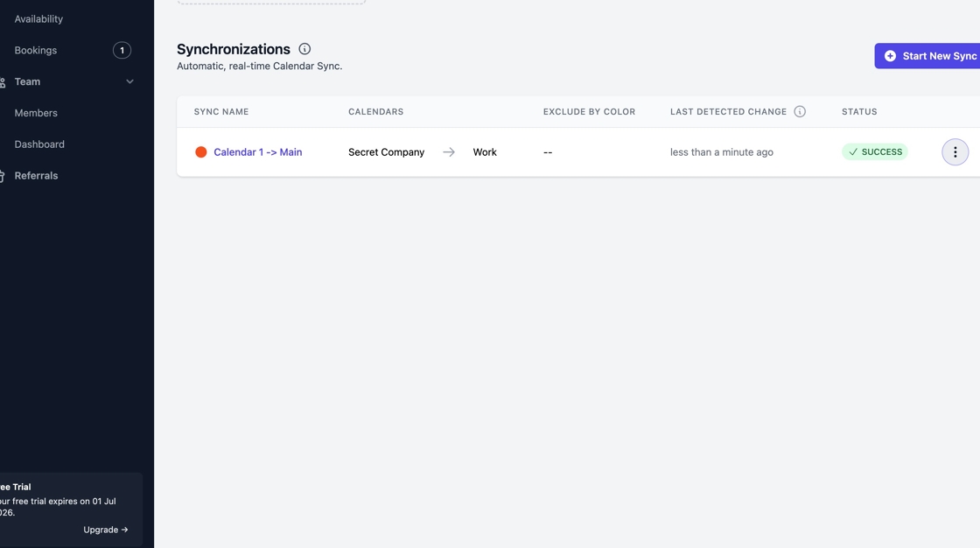
Task: Click the "less than a minute ago" timestamp
Action: [722, 152]
